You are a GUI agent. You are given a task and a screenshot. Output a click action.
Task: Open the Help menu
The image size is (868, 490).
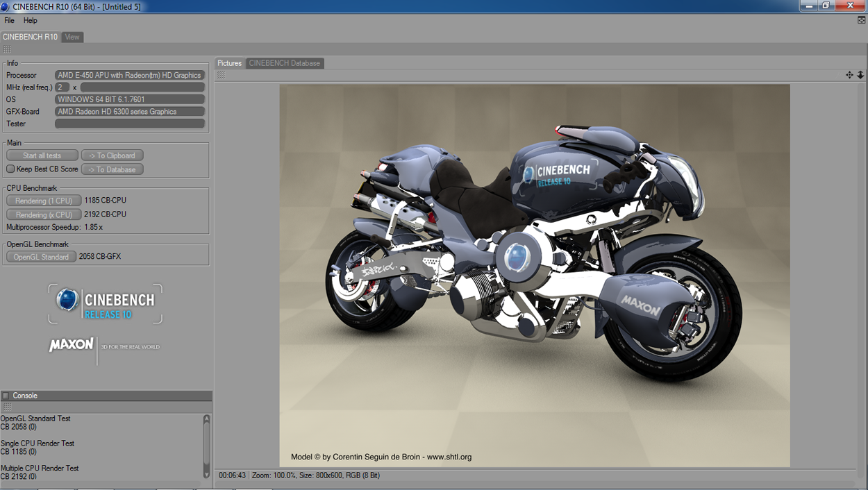tap(31, 20)
